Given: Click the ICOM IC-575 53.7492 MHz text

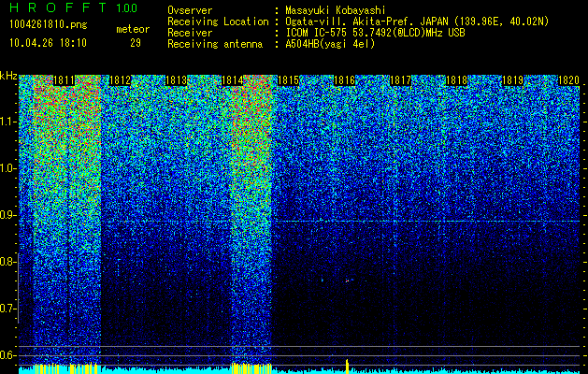Looking at the screenshot, I should pos(375,33).
